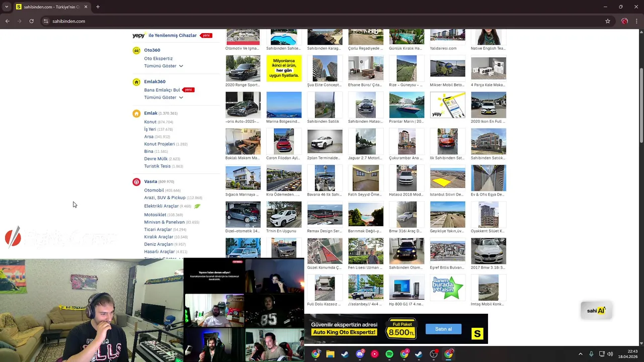Screen dimensions: 644x362
Task: Open volume control in system tray
Action: click(610, 354)
